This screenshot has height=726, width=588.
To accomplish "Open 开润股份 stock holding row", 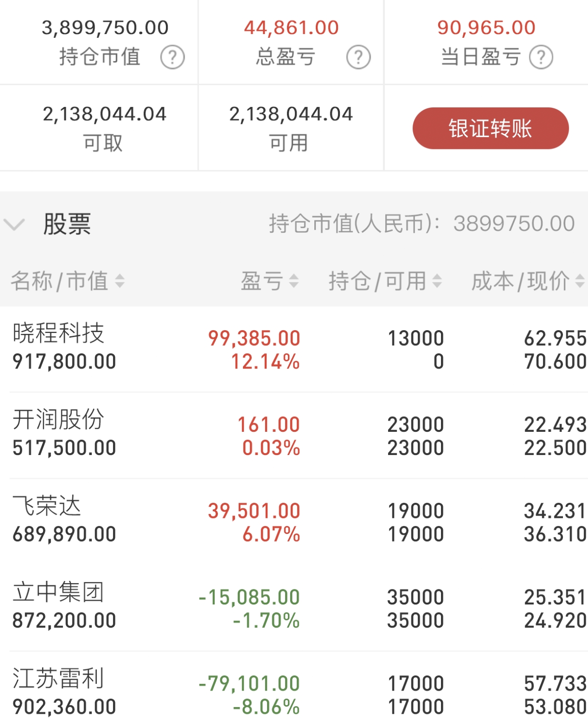I will coord(294,436).
